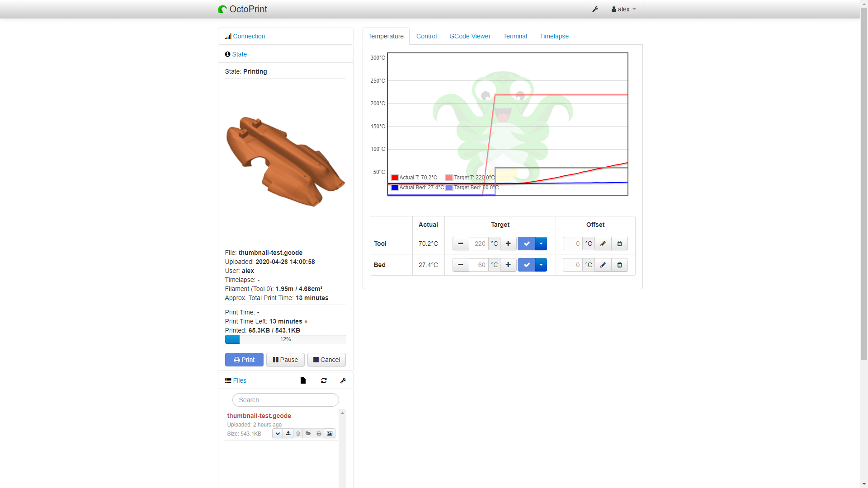This screenshot has height=488, width=868.
Task: Open the Bed temperature presets dropdown
Action: coord(541,265)
